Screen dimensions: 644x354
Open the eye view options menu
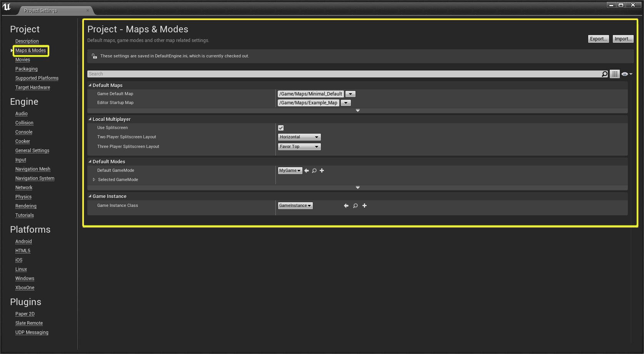626,74
